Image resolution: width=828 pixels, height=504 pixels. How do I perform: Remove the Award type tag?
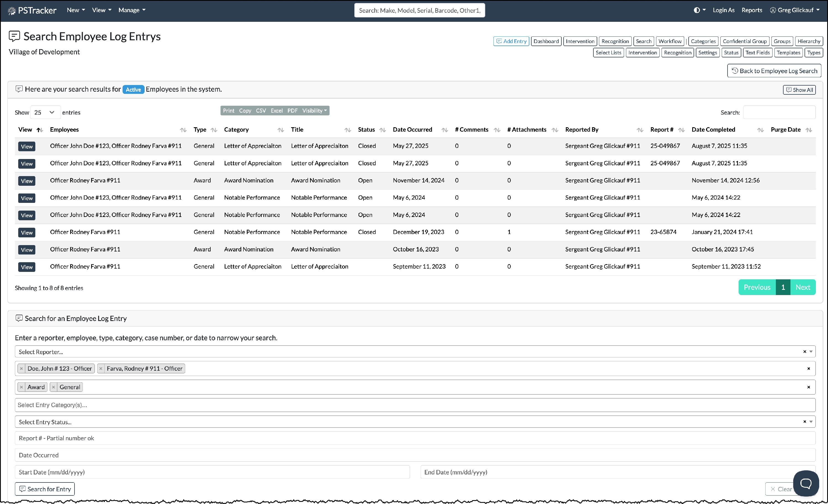coord(22,387)
